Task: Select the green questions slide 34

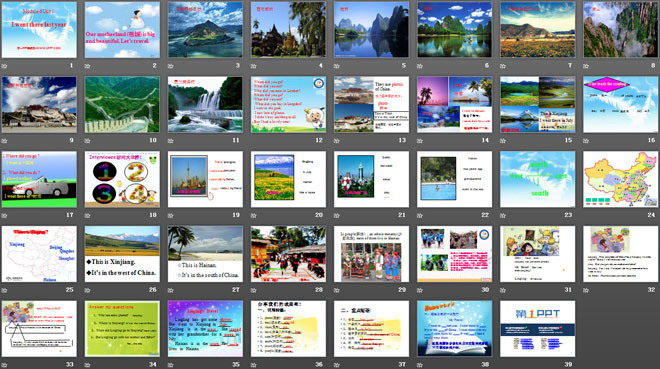Action: coord(122,329)
